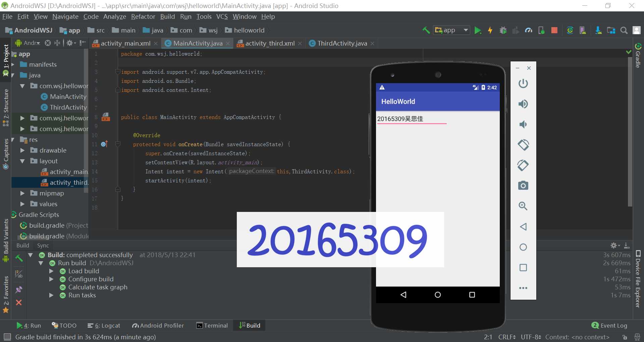Collapse the res folder in the tree
The width and height of the screenshot is (644, 342).
(13, 139)
